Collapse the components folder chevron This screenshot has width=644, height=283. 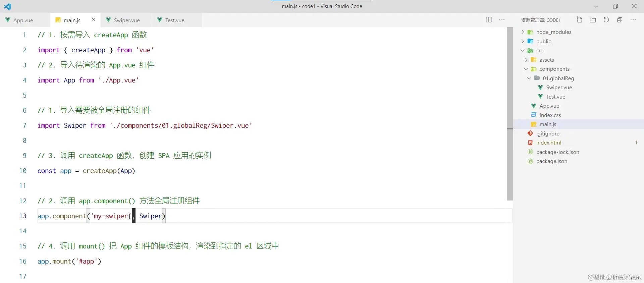[x=526, y=69]
